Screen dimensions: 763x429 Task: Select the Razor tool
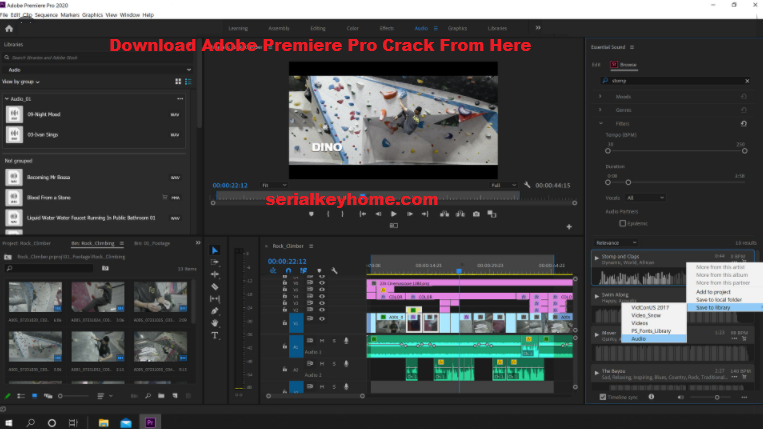(x=215, y=286)
